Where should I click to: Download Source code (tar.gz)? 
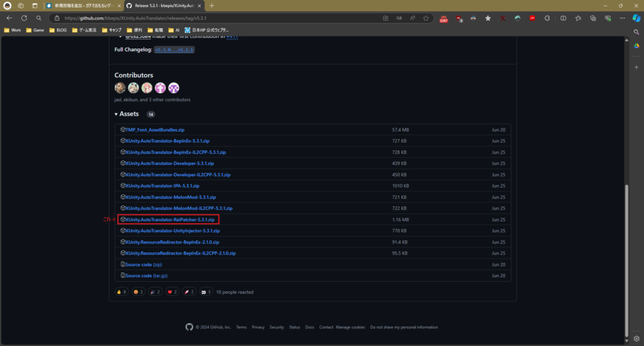pos(146,276)
